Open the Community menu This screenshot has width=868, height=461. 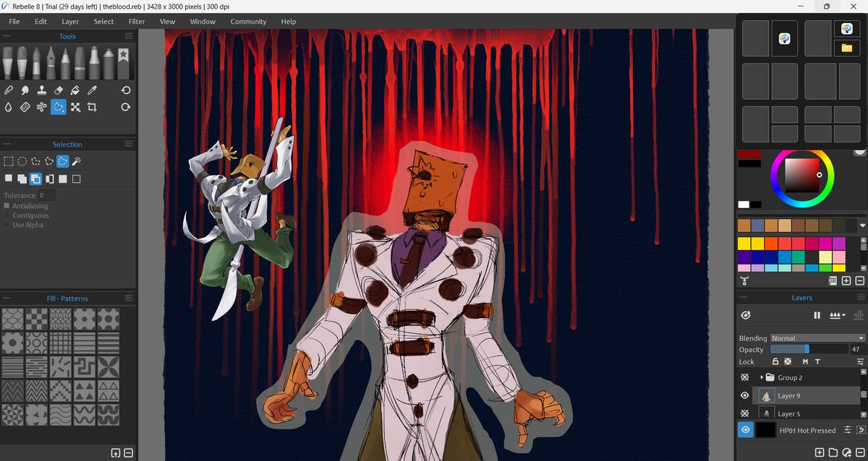pyautogui.click(x=248, y=22)
